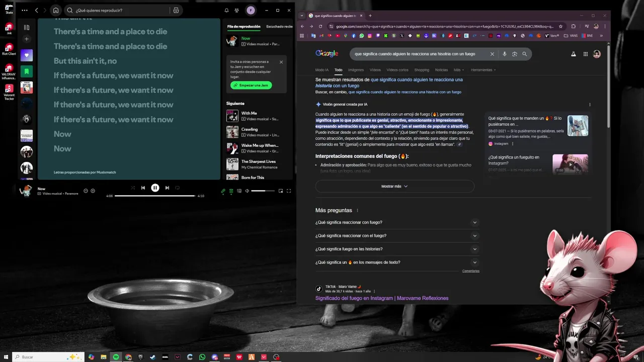Switch to Fila de reproducción tab
The width and height of the screenshot is (644, 362).
click(x=244, y=26)
